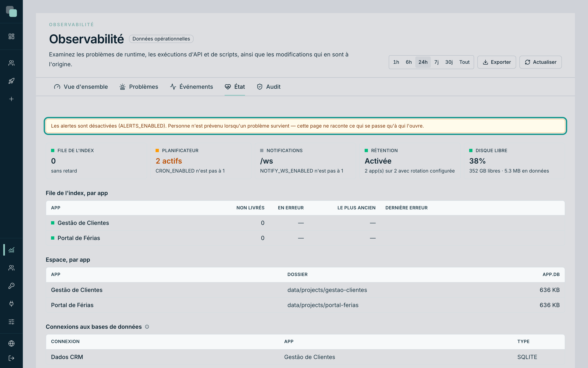Image resolution: width=588 pixels, height=368 pixels.
Task: Click 'Gestão de Clientes' in connections table
Action: (x=310, y=357)
